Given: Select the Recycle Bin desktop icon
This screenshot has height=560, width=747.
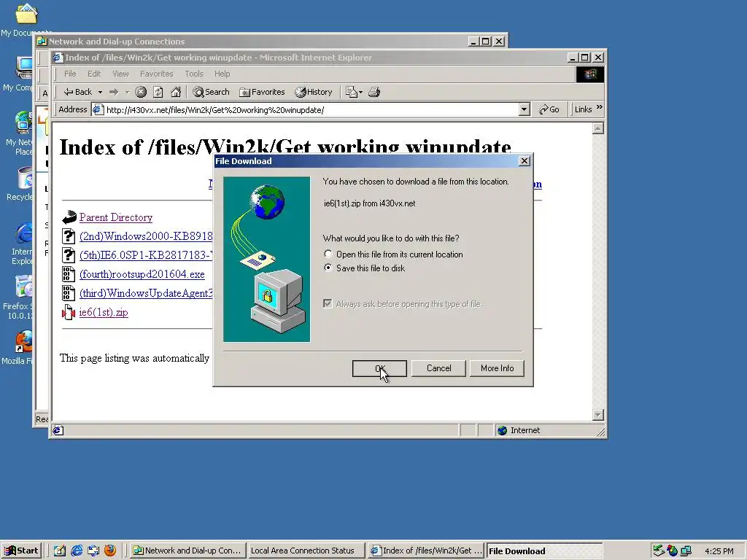Looking at the screenshot, I should tap(19, 183).
